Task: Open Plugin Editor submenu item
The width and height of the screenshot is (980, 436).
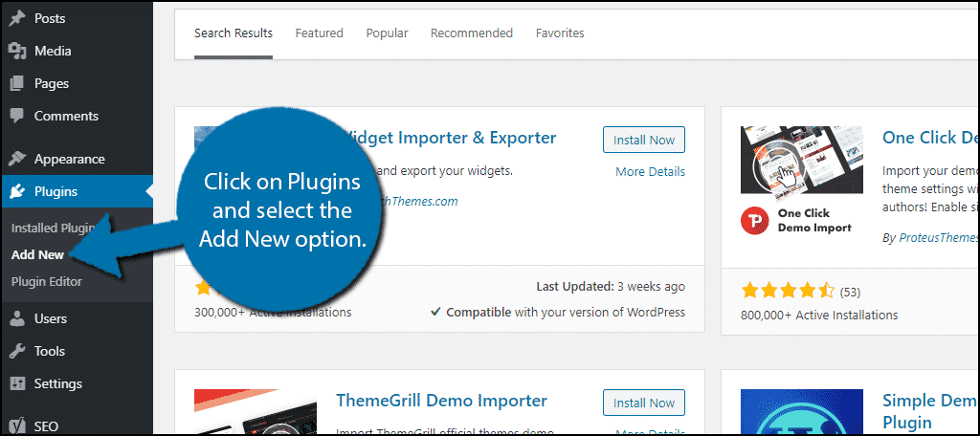Action: pos(46,282)
